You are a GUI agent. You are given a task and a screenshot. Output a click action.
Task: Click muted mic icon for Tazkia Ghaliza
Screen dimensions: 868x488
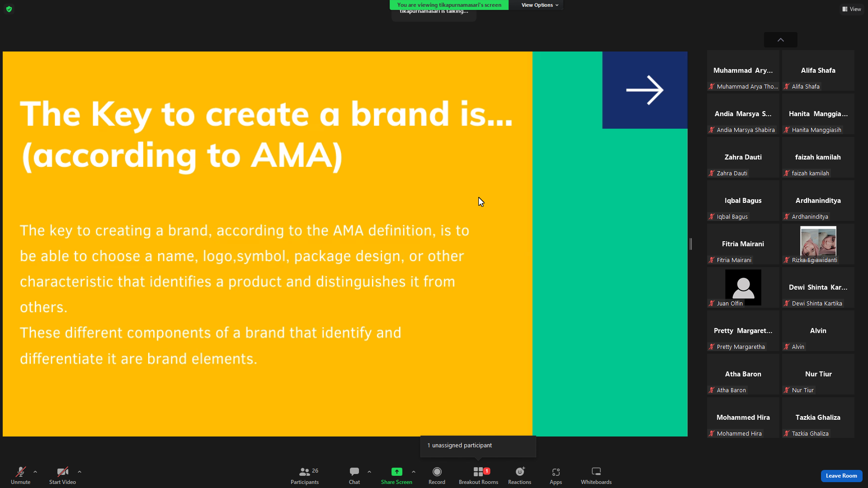click(x=787, y=433)
